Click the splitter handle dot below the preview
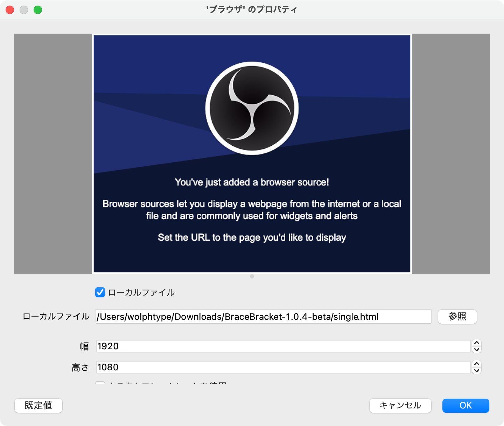The width and height of the screenshot is (504, 426). point(252,276)
